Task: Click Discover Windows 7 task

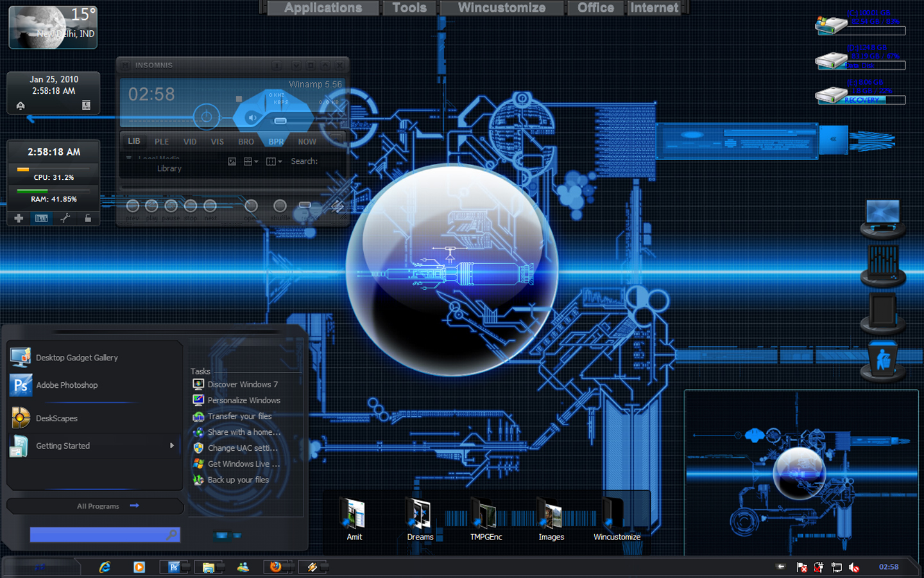Action: click(x=235, y=385)
